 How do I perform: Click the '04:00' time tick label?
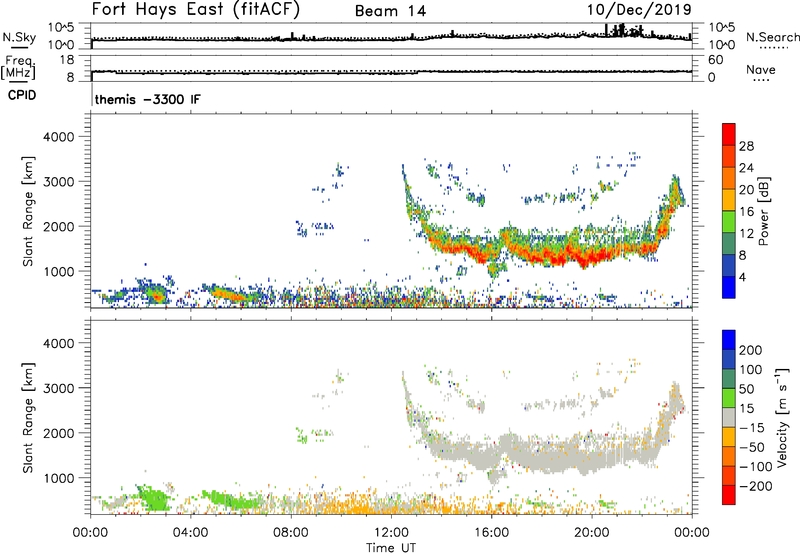[x=191, y=533]
